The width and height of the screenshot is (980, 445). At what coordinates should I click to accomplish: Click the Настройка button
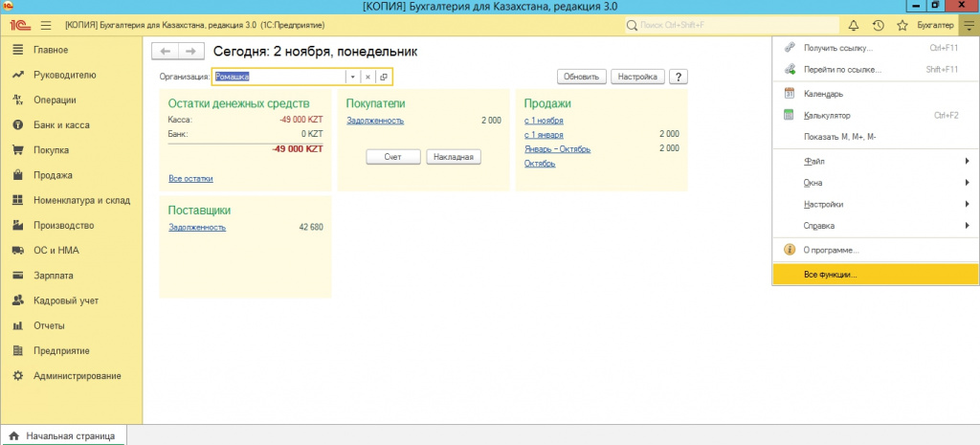637,77
